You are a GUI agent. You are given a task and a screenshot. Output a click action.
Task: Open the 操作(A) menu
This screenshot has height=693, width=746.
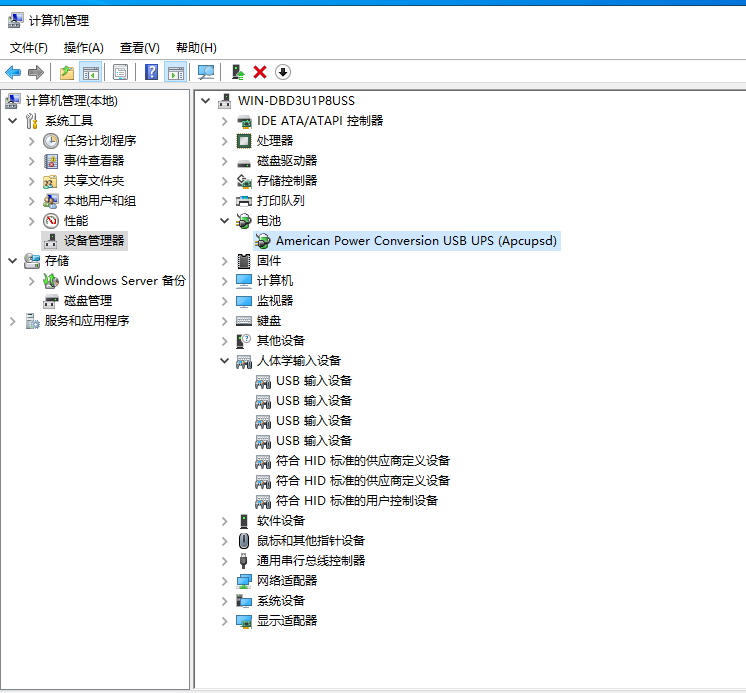point(83,48)
